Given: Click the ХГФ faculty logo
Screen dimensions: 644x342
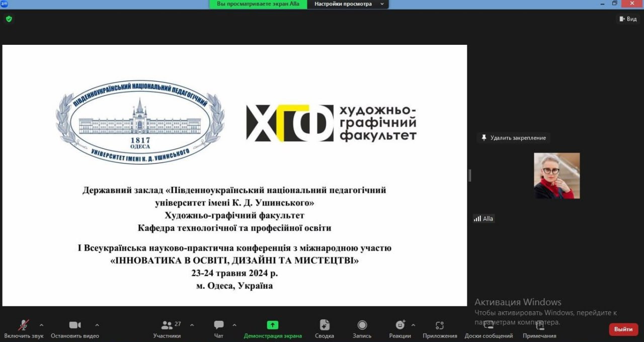Looking at the screenshot, I should pos(331,123).
